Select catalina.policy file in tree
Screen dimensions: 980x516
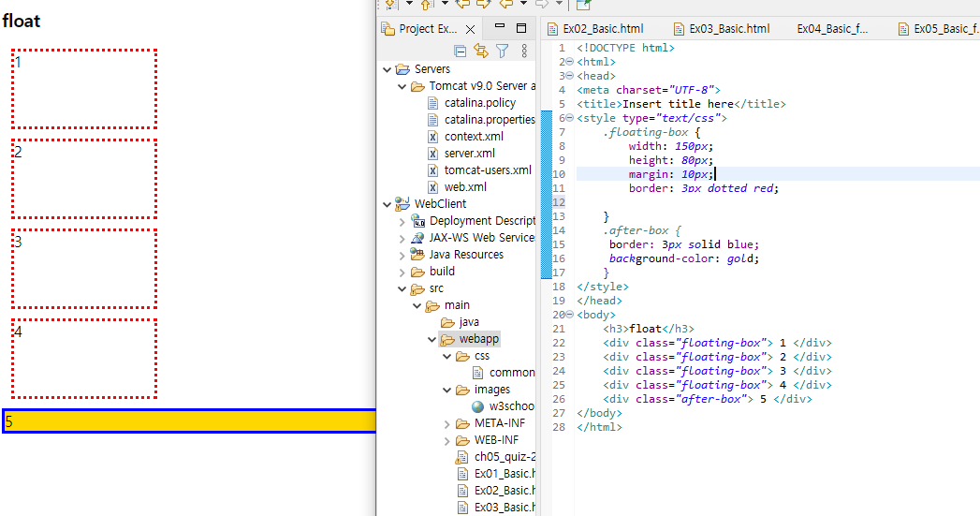[x=480, y=103]
